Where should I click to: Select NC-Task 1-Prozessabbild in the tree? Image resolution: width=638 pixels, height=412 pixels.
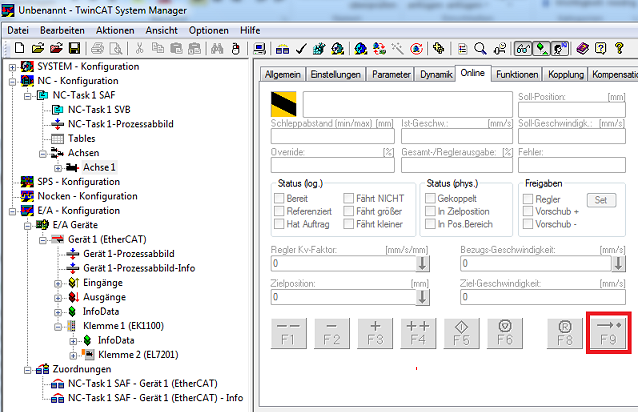(120, 124)
